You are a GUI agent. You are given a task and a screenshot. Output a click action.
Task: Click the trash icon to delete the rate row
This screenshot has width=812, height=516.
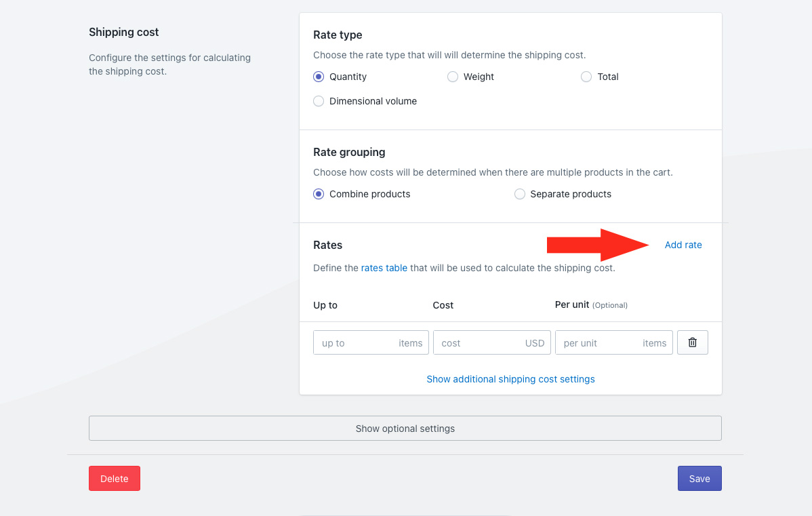[692, 342]
